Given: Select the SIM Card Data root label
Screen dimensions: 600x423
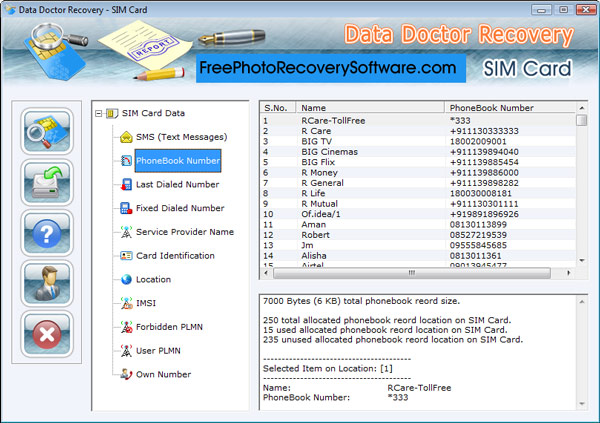Looking at the screenshot, I should tap(153, 113).
